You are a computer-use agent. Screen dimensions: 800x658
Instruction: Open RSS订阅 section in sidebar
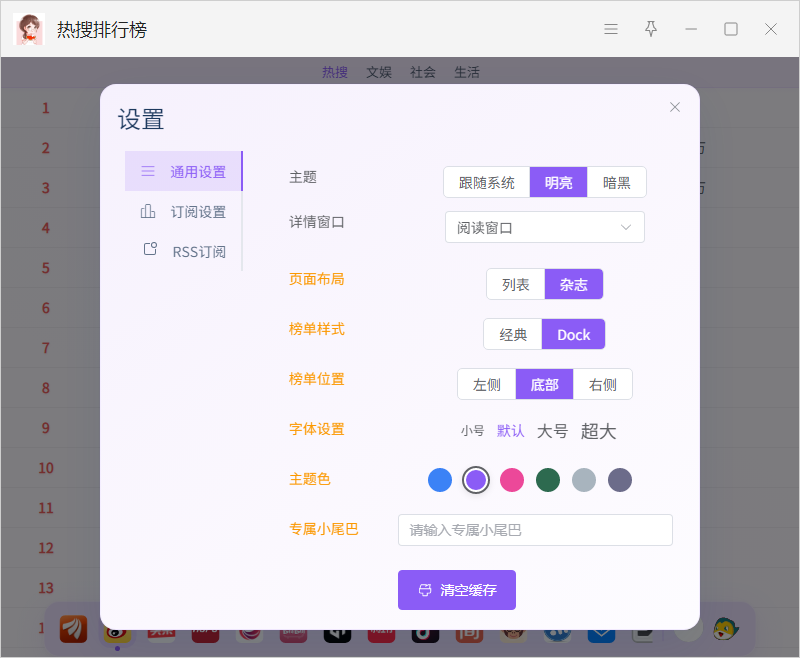pos(184,251)
